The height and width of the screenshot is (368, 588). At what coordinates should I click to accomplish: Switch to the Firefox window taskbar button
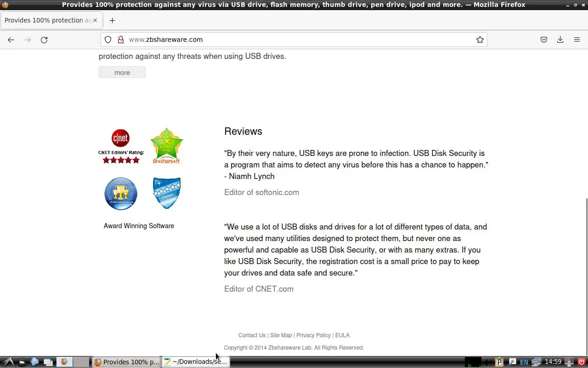(x=126, y=362)
